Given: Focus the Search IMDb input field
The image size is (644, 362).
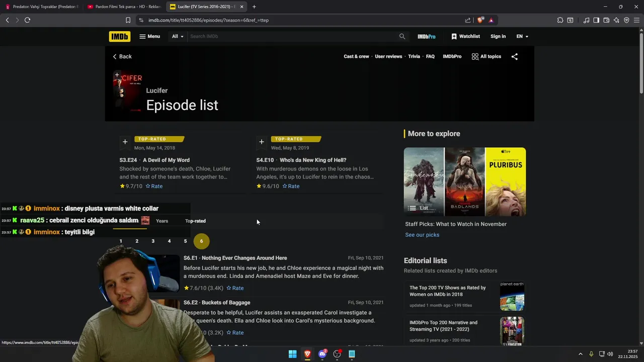Looking at the screenshot, I should [x=292, y=36].
